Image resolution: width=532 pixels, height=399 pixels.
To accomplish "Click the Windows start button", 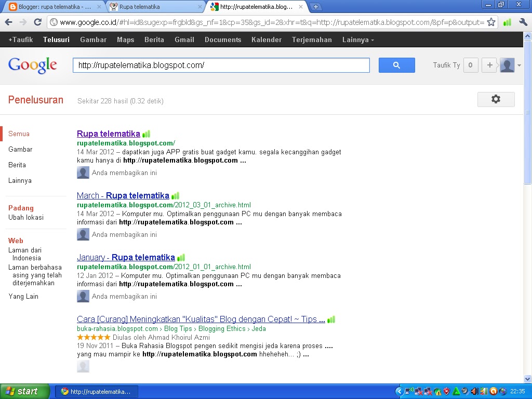I will [x=24, y=391].
